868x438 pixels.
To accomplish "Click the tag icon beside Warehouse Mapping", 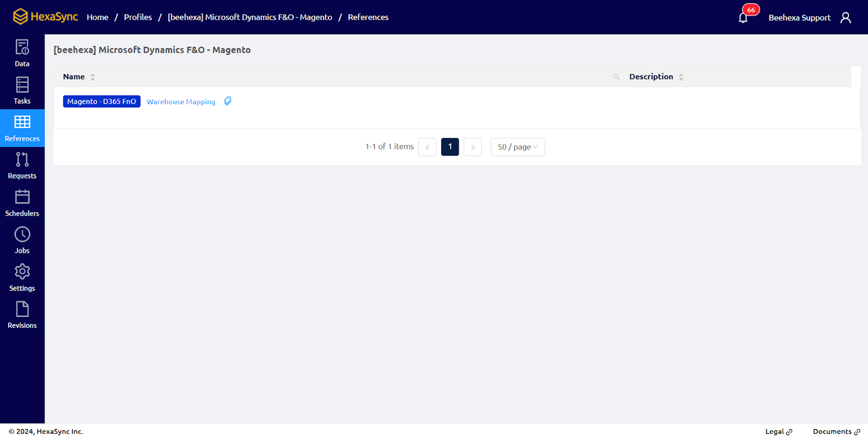I will 228,101.
